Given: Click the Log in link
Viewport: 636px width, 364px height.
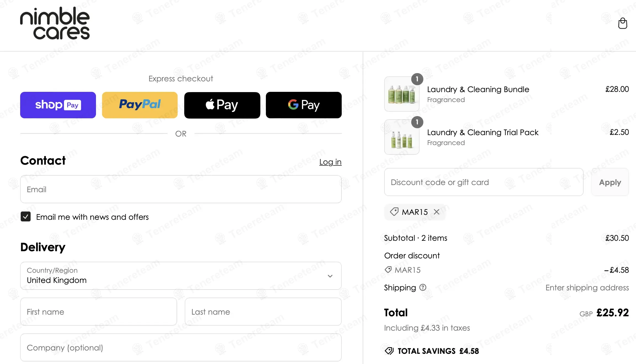Looking at the screenshot, I should coord(330,162).
